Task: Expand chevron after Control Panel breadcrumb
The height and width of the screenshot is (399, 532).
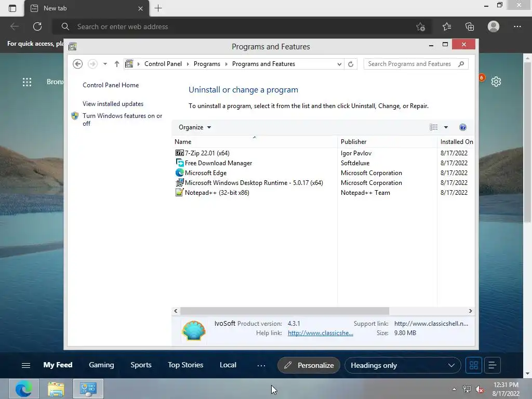Action: 188,64
